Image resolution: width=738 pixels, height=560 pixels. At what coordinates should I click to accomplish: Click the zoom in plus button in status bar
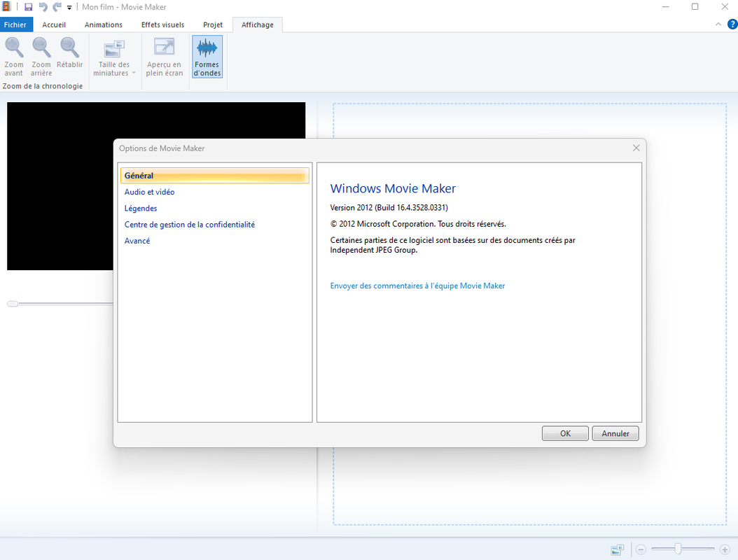(x=725, y=549)
